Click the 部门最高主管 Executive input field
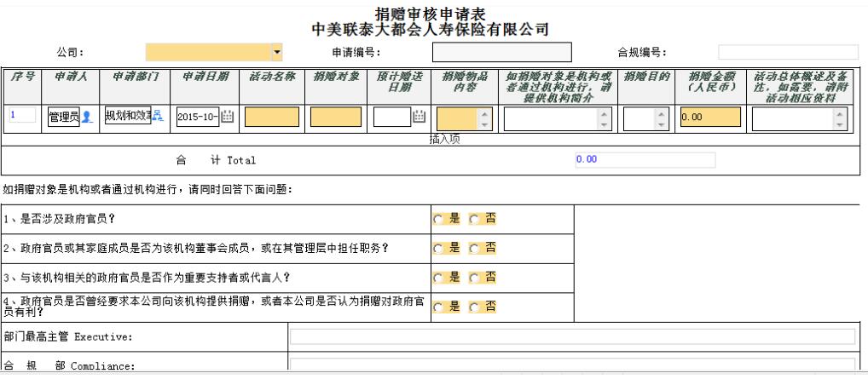Image resolution: width=868 pixels, height=379 pixels. tap(572, 336)
